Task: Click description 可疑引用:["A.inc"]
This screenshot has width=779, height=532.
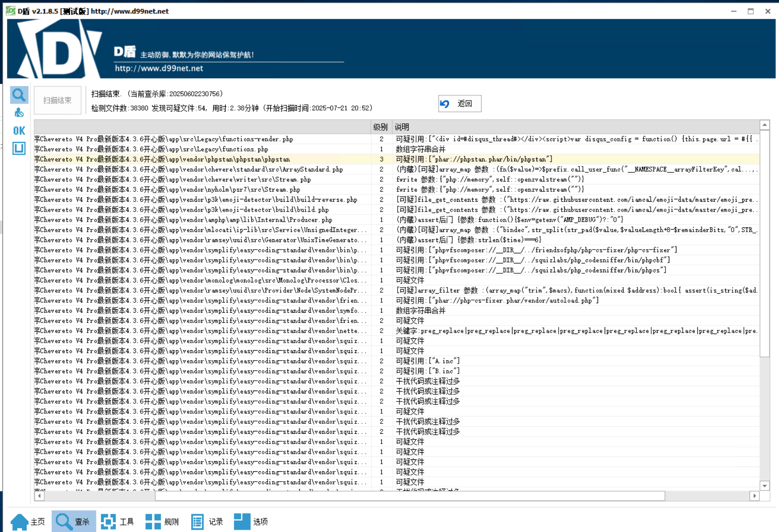Action: tap(427, 361)
